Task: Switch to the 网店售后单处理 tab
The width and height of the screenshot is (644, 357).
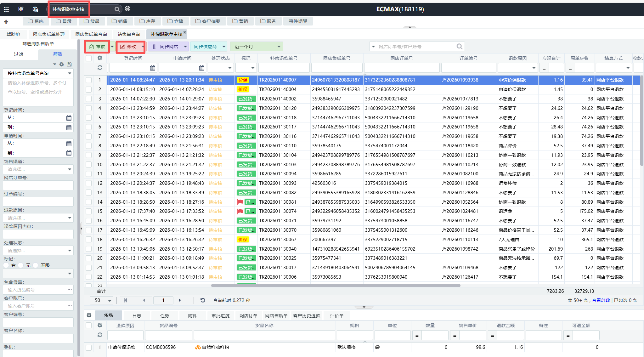Action: coord(49,34)
